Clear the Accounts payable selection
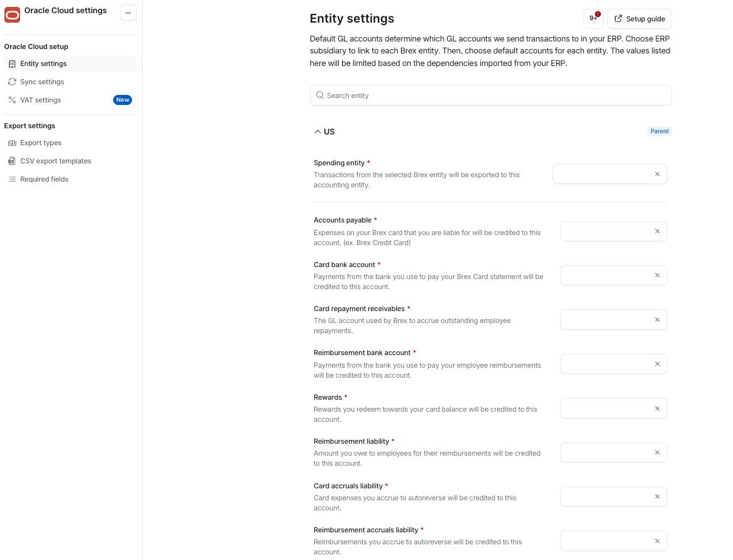 click(x=658, y=231)
